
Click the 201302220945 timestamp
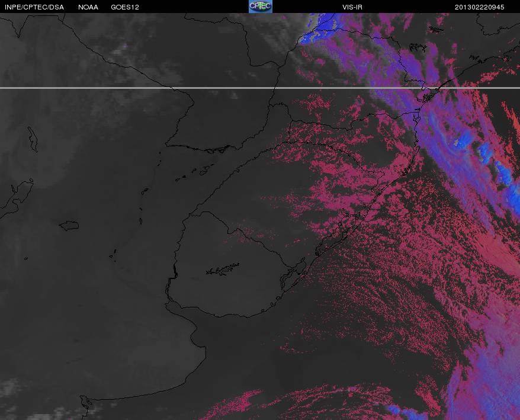(x=480, y=7)
